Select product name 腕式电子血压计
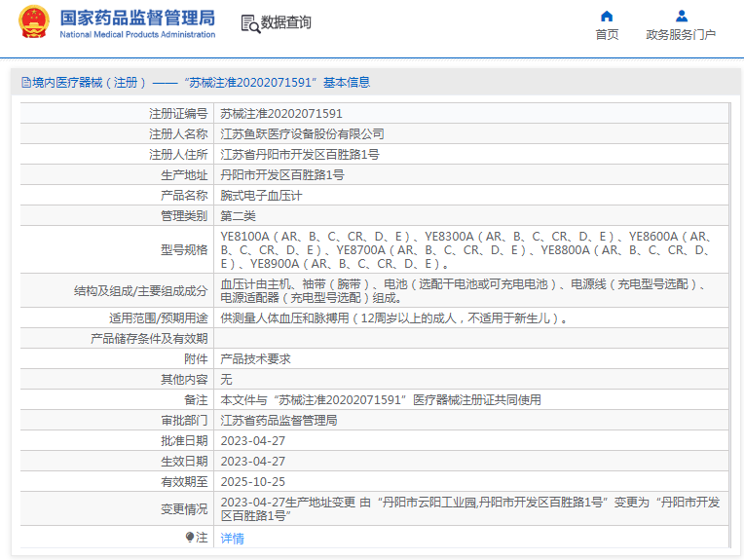 point(261,196)
